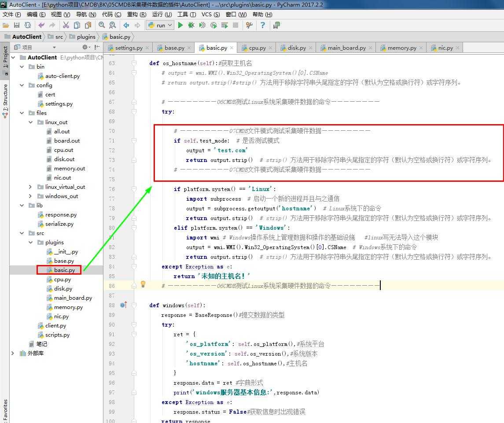Image resolution: width=504 pixels, height=423 pixels.
Task: Start debugging with the Debug bug icon
Action: [191, 25]
